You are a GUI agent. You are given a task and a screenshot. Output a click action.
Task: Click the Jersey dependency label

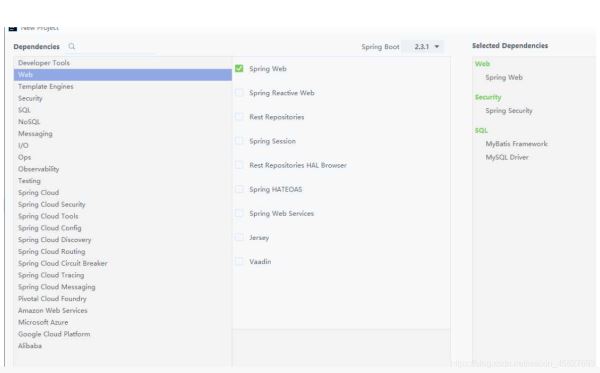click(259, 238)
